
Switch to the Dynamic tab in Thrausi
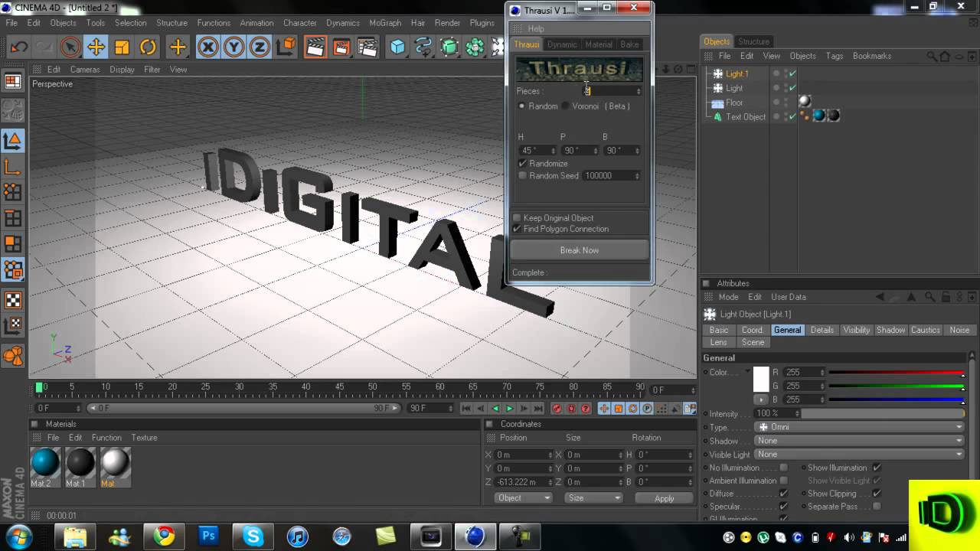click(562, 44)
